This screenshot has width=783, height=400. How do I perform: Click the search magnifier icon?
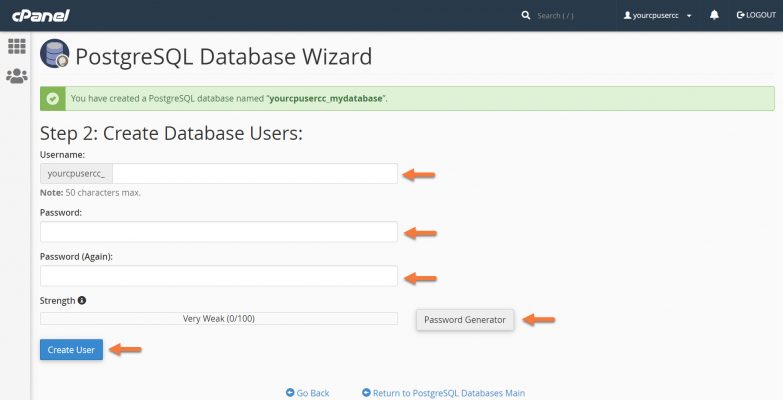526,16
